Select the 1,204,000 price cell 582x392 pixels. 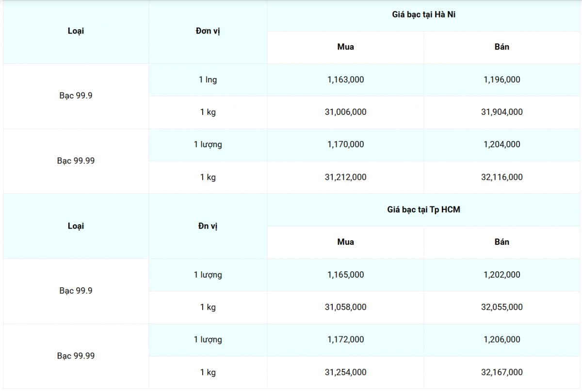501,144
